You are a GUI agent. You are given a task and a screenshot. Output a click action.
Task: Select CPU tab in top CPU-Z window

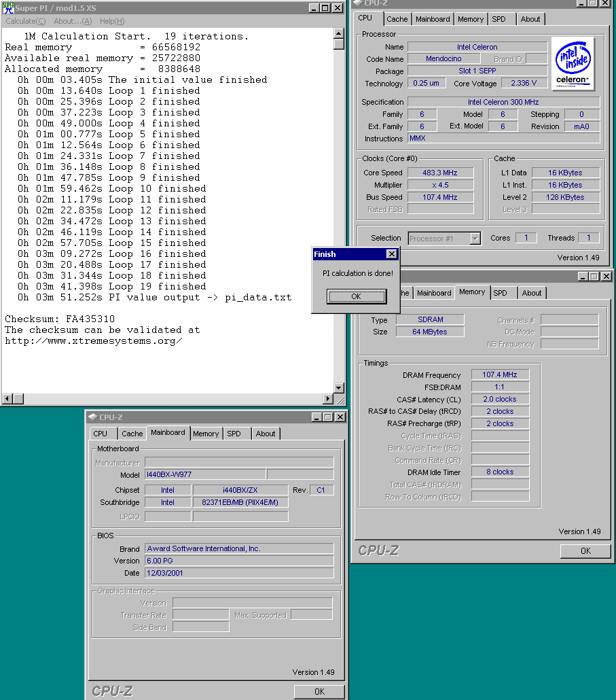(365, 18)
